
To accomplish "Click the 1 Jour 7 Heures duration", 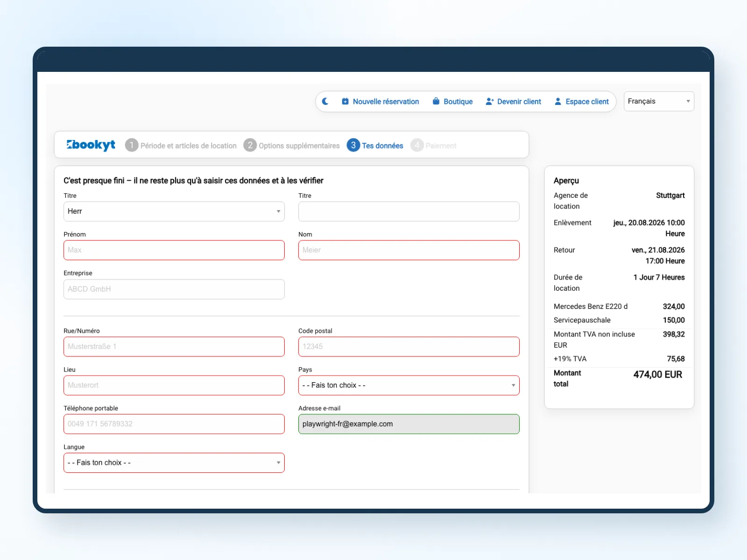I will point(659,277).
